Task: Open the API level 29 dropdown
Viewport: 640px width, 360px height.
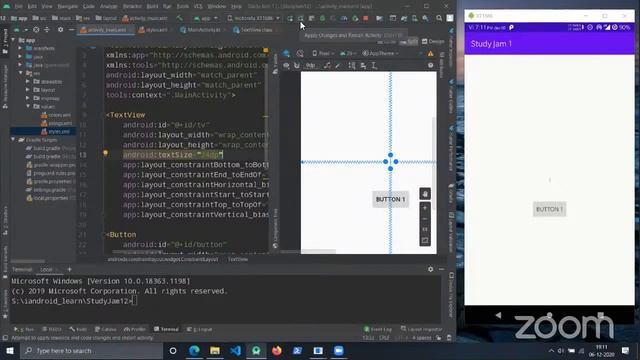Action: 348,53
